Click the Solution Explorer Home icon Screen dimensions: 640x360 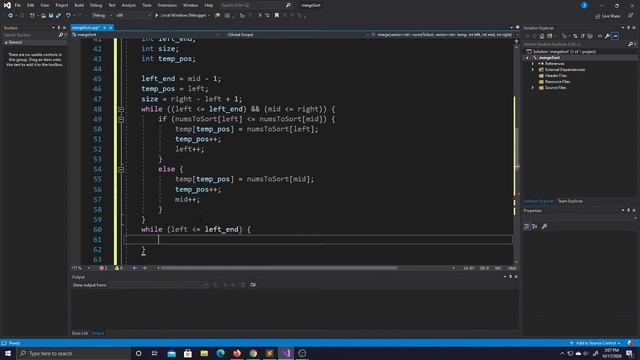click(x=542, y=36)
